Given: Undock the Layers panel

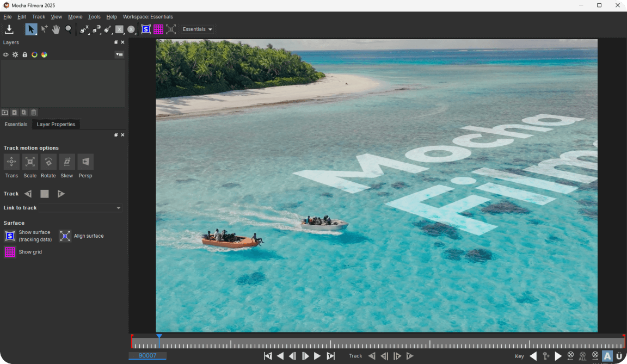Looking at the screenshot, I should 116,42.
